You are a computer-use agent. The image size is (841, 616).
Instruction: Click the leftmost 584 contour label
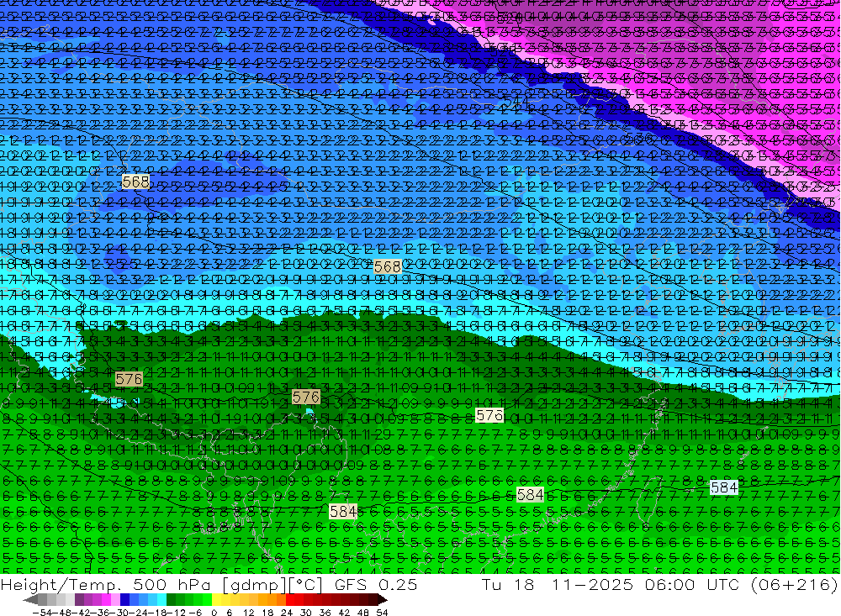point(343,512)
